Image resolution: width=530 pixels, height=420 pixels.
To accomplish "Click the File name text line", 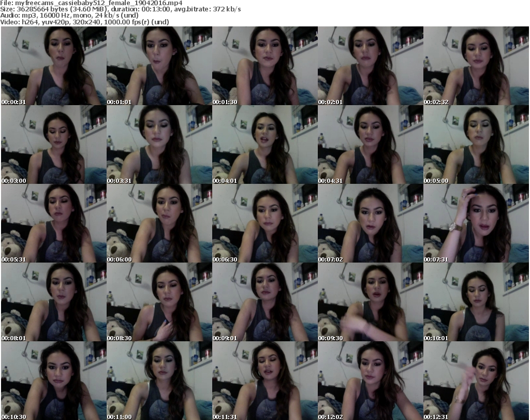I will 91,3.
